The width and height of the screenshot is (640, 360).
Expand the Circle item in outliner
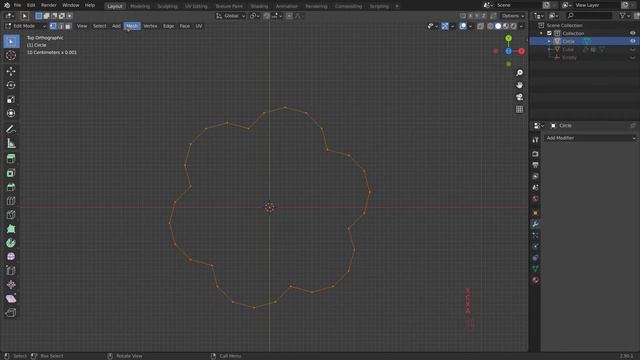coord(549,41)
